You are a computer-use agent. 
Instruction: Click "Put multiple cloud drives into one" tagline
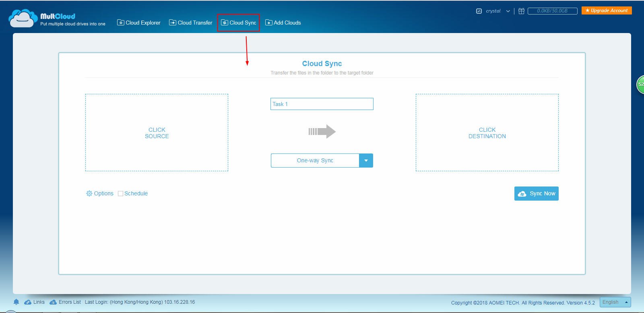73,24
